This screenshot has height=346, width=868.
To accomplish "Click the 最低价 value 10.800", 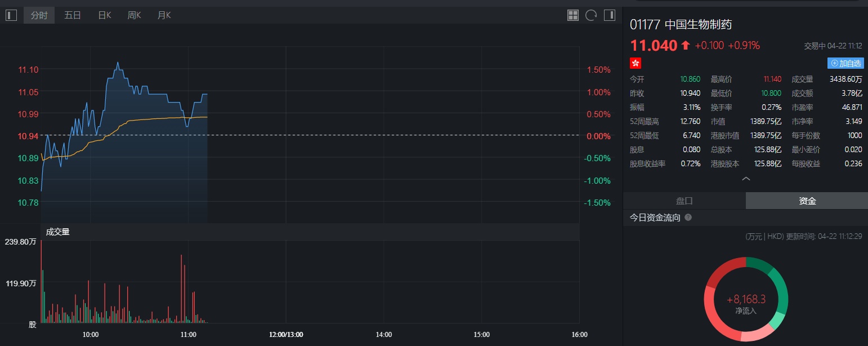I will (771, 94).
